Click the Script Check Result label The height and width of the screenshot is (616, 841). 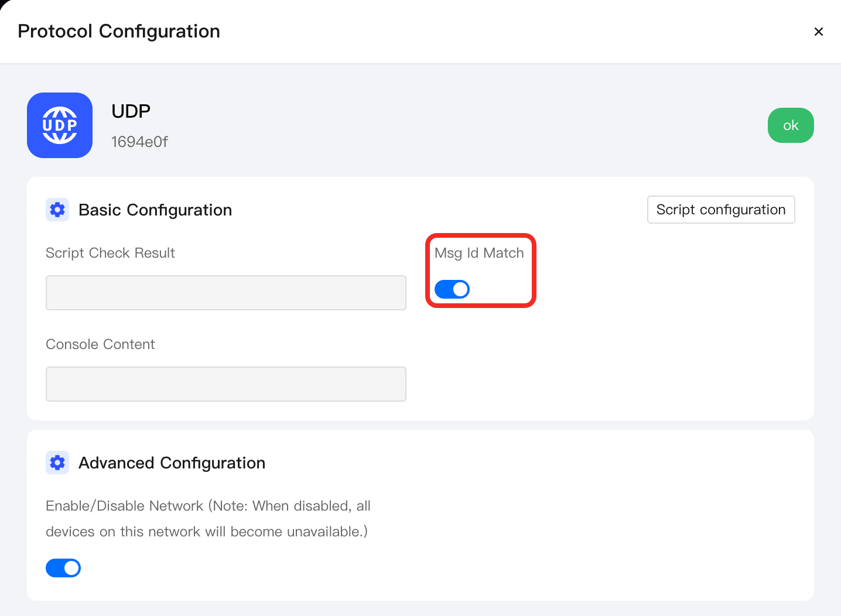(110, 253)
